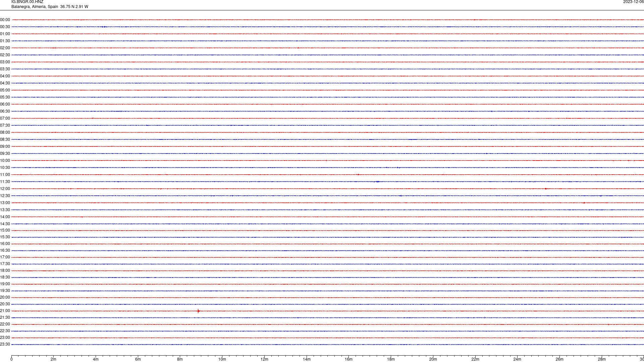
Task: Select the 11:00 time row label
Action: [5, 175]
